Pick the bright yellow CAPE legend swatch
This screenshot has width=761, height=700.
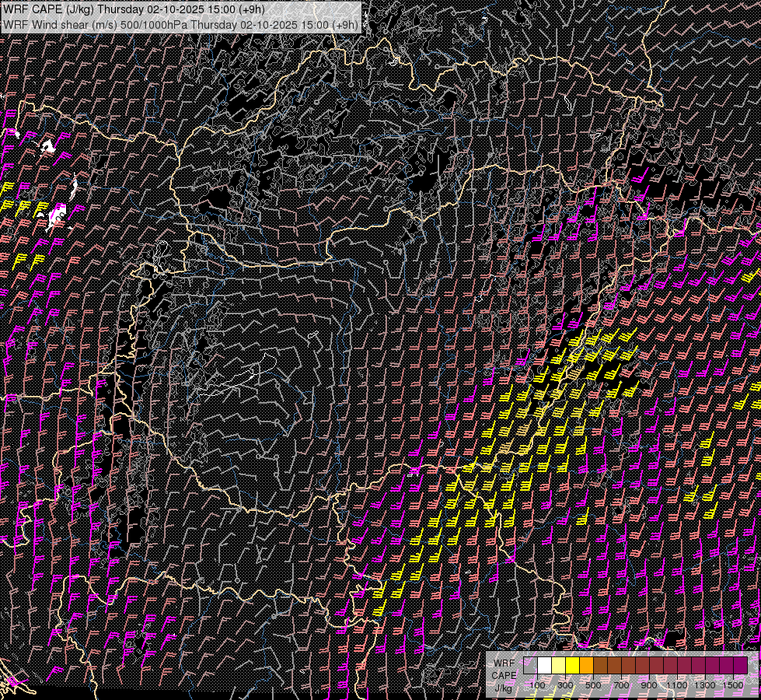point(572,665)
